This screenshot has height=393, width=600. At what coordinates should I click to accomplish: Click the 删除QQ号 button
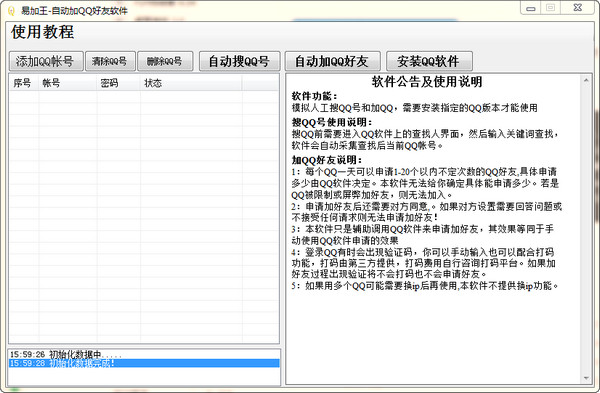point(165,61)
